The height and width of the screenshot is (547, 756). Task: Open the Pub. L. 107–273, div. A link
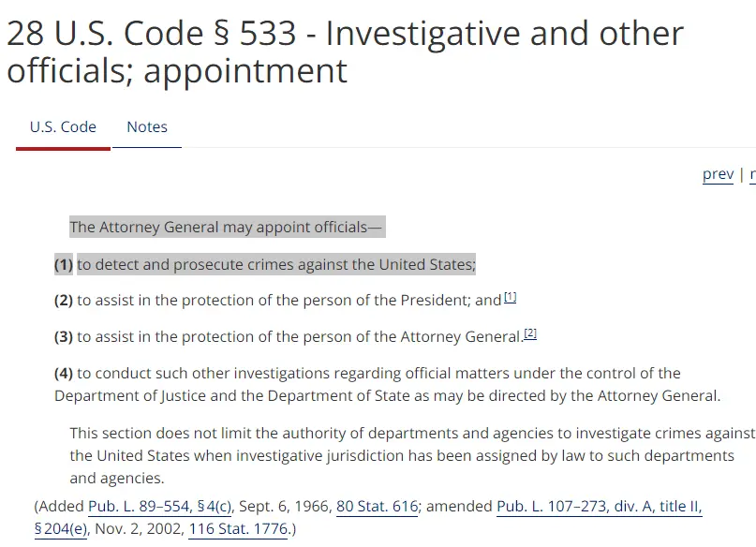pos(600,507)
